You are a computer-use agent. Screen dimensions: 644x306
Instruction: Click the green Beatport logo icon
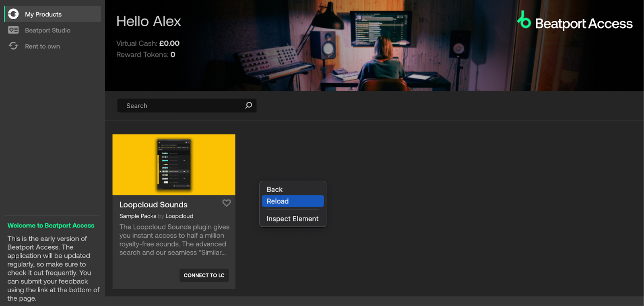click(524, 20)
